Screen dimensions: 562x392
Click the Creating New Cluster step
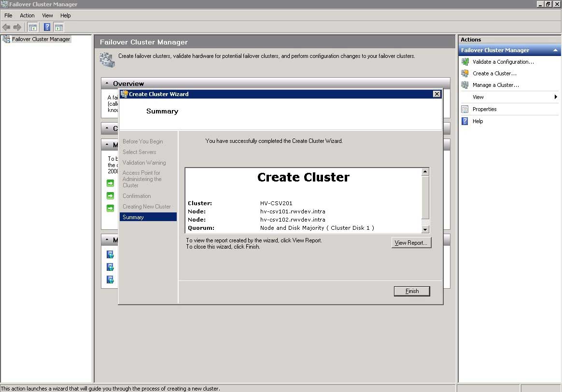pyautogui.click(x=147, y=207)
